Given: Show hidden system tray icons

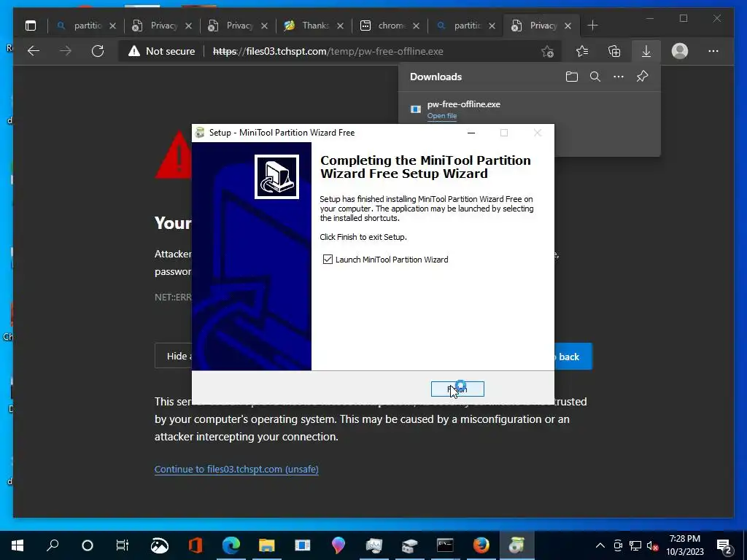Looking at the screenshot, I should click(600, 545).
